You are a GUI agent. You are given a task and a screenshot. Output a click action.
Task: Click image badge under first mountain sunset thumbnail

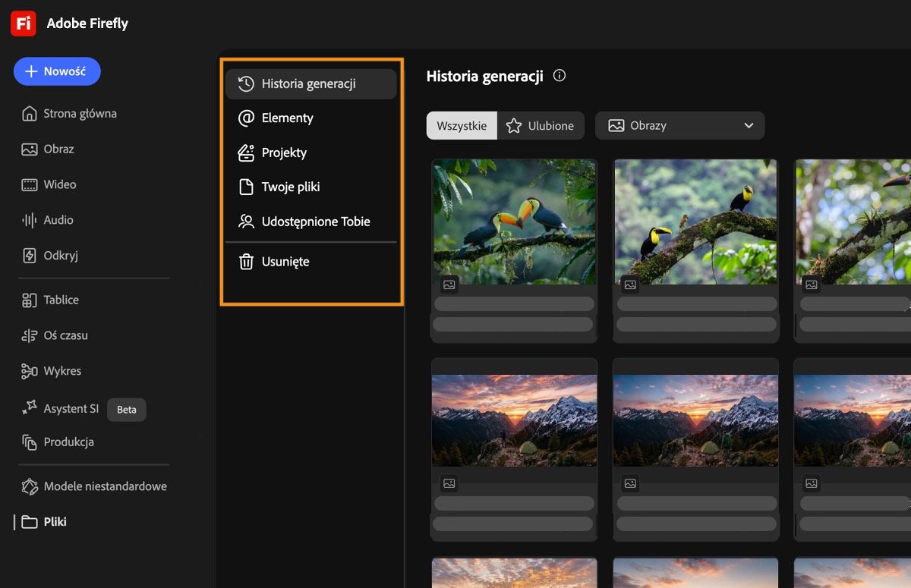coord(449,483)
